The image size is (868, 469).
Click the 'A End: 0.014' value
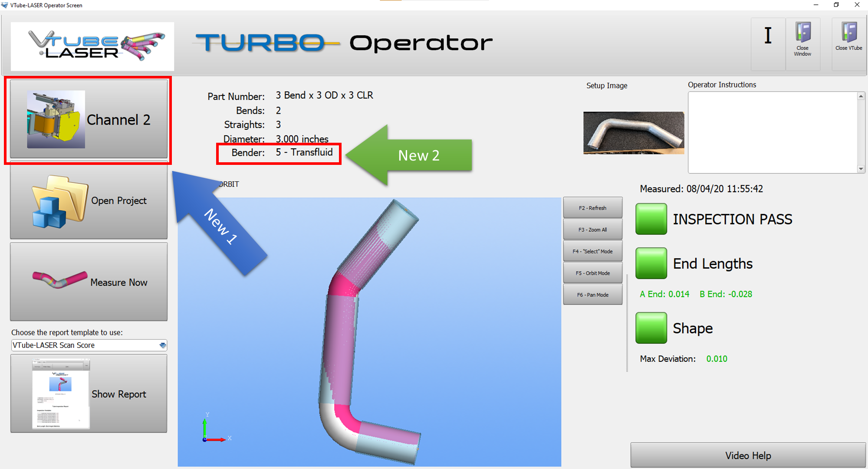click(x=664, y=294)
